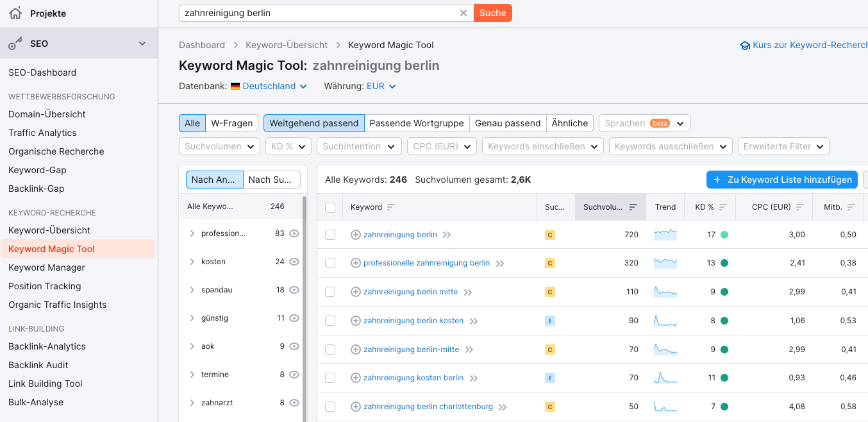Check the box for zahnreinigung berlin
Viewport: 868px width, 422px height.
[x=330, y=235]
